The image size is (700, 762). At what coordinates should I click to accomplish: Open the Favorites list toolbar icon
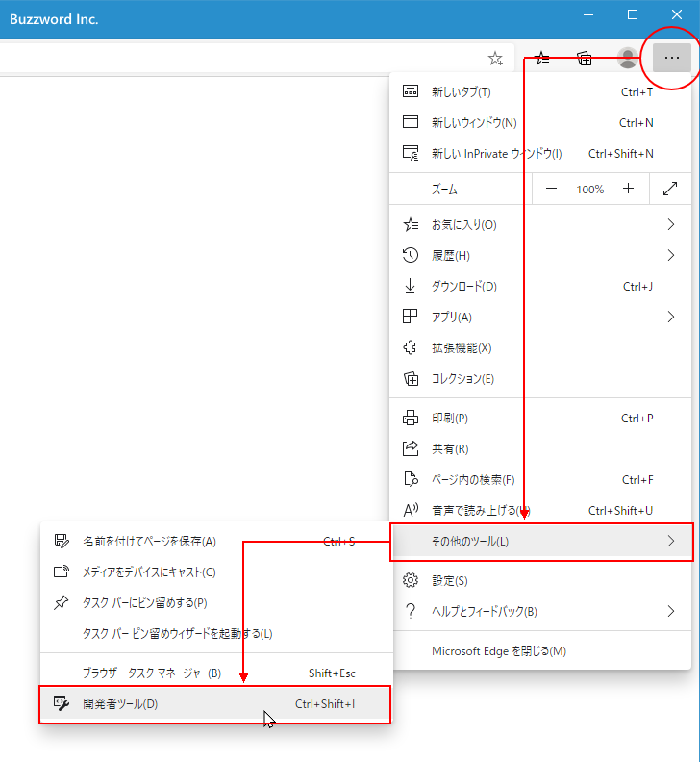point(541,59)
